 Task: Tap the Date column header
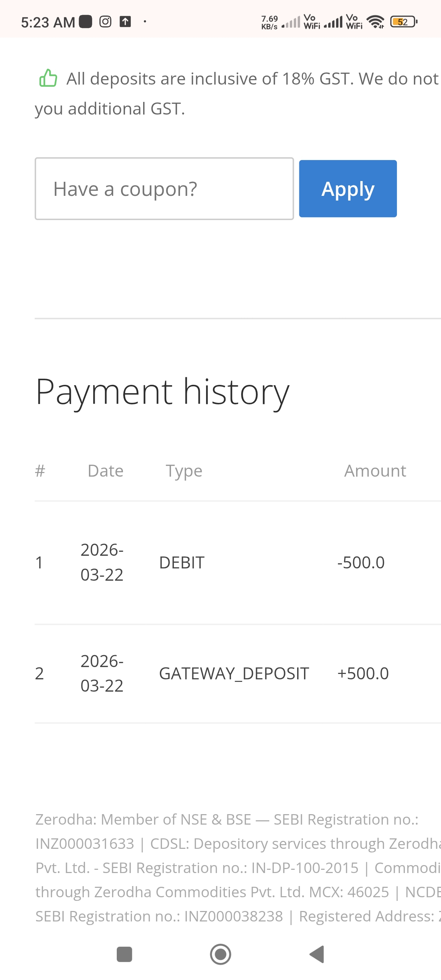[x=106, y=471]
